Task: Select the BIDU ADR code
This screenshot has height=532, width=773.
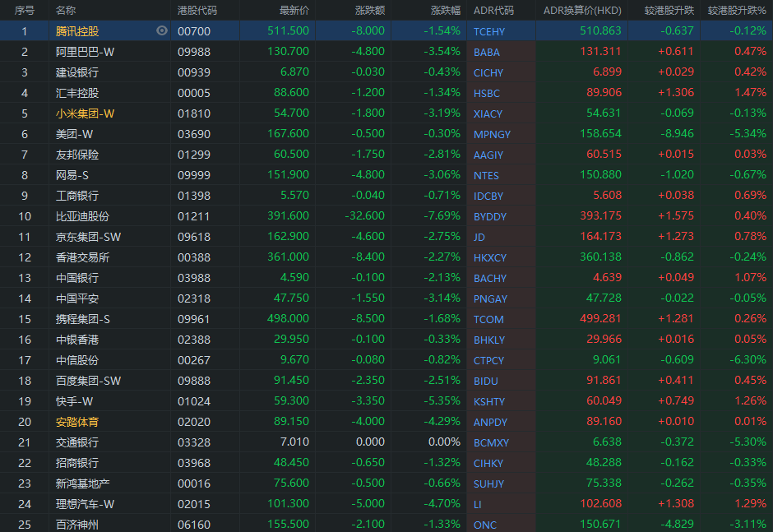Action: click(x=485, y=381)
